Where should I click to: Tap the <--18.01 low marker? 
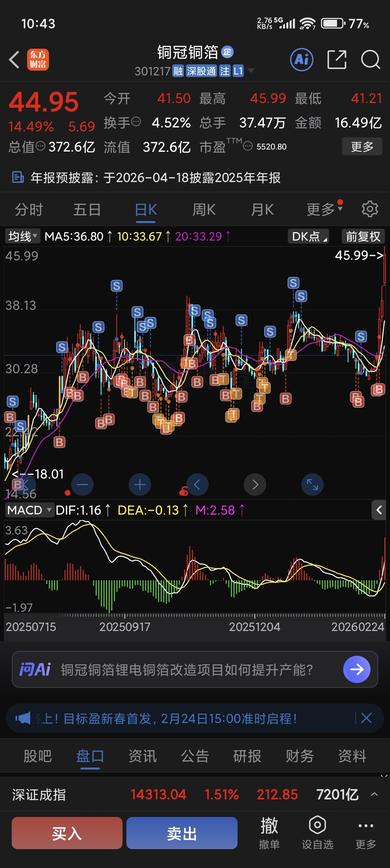[x=37, y=474]
